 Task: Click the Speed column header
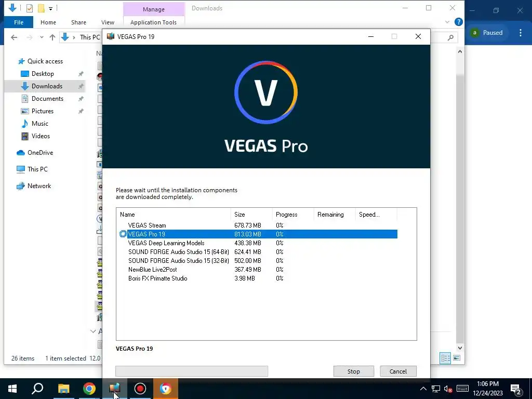376,215
